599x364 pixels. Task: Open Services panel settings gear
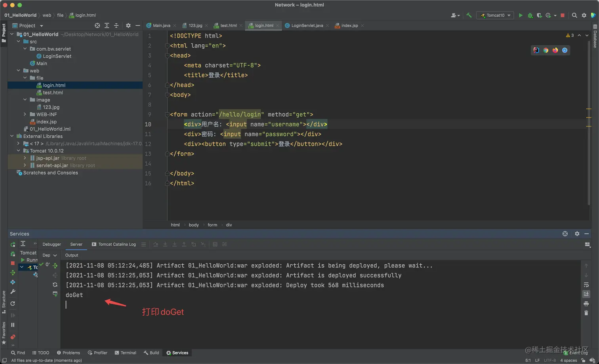pyautogui.click(x=577, y=234)
